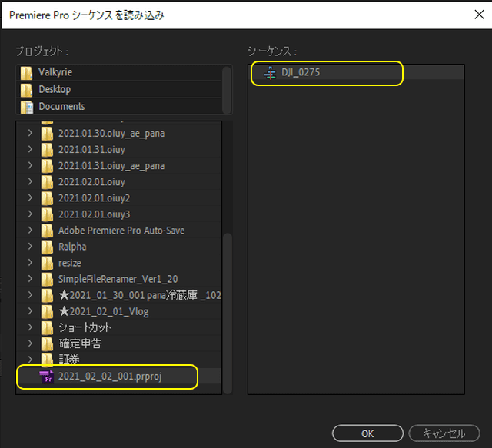Click the キャンセル button
The height and width of the screenshot is (448, 492).
pyautogui.click(x=444, y=433)
